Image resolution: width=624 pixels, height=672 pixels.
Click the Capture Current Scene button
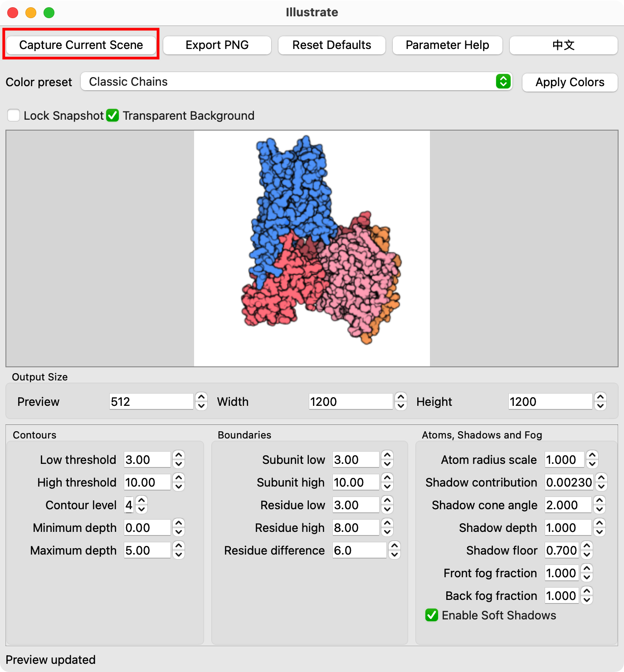[x=81, y=45]
